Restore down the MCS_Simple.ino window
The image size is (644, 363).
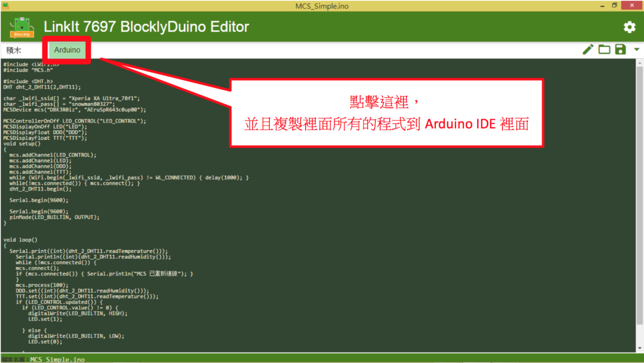(614, 5)
